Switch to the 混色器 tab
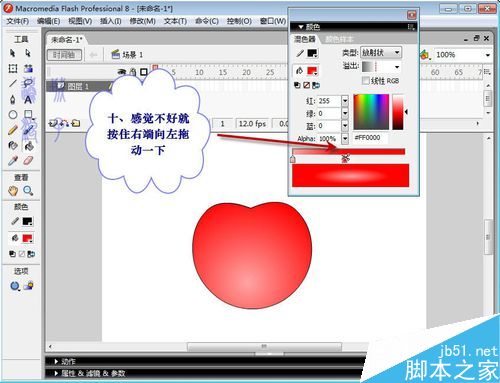 point(304,39)
